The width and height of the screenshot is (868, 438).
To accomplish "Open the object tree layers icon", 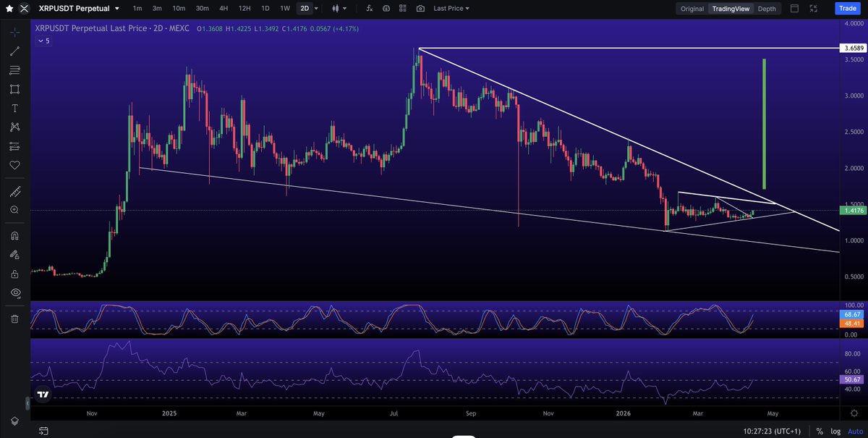I will [14, 421].
